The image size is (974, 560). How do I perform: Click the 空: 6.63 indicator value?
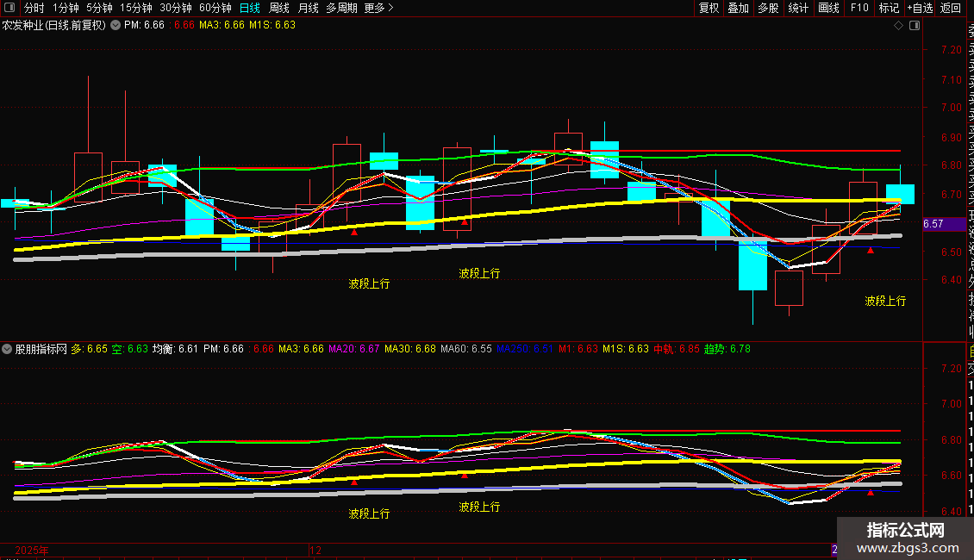tap(130, 349)
